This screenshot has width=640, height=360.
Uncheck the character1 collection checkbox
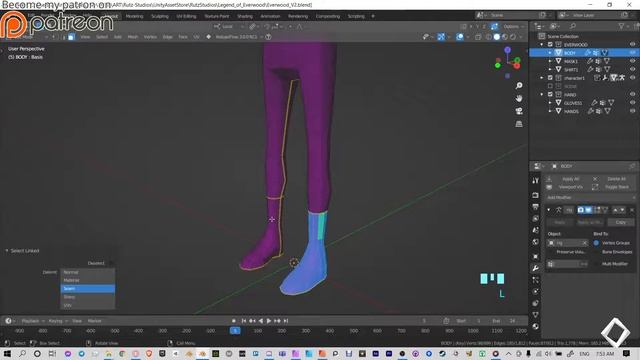550,78
